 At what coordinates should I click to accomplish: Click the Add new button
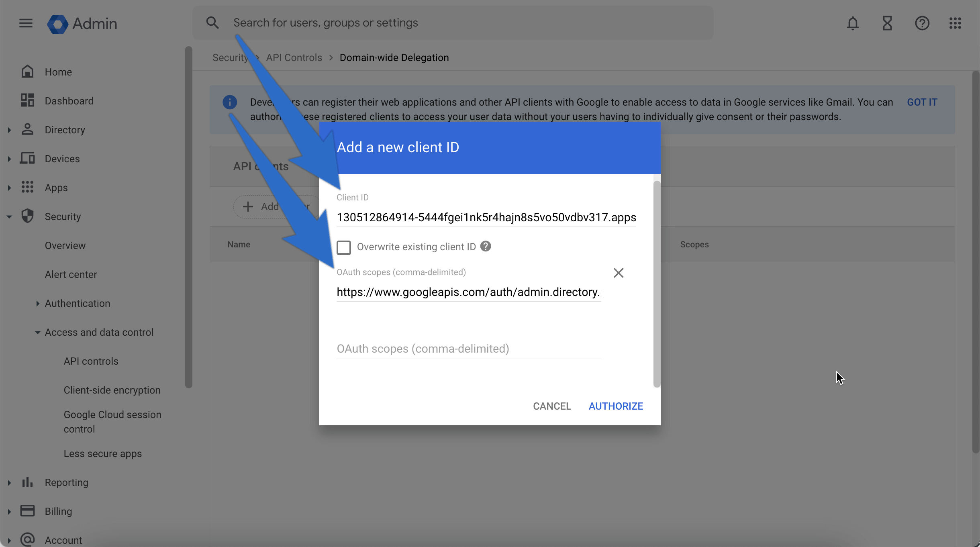tap(276, 206)
